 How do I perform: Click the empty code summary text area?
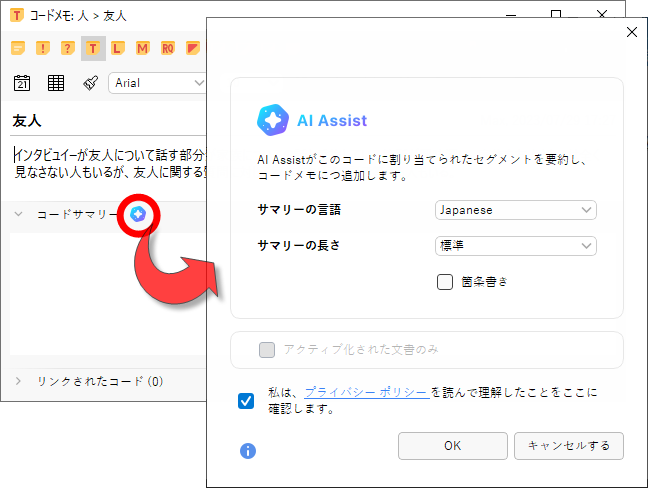pos(108,294)
